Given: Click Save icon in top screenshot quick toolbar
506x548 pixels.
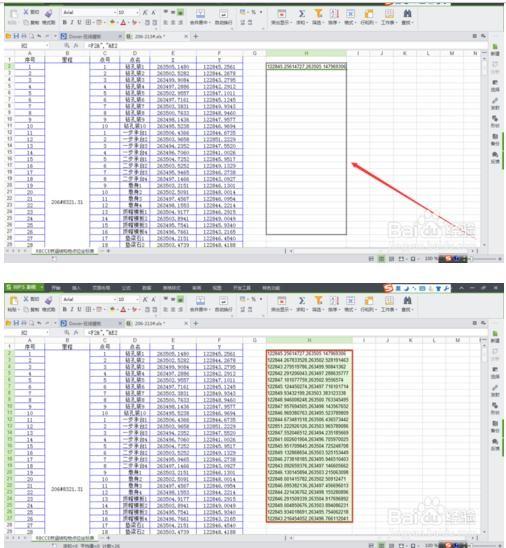Looking at the screenshot, I should point(16,36).
